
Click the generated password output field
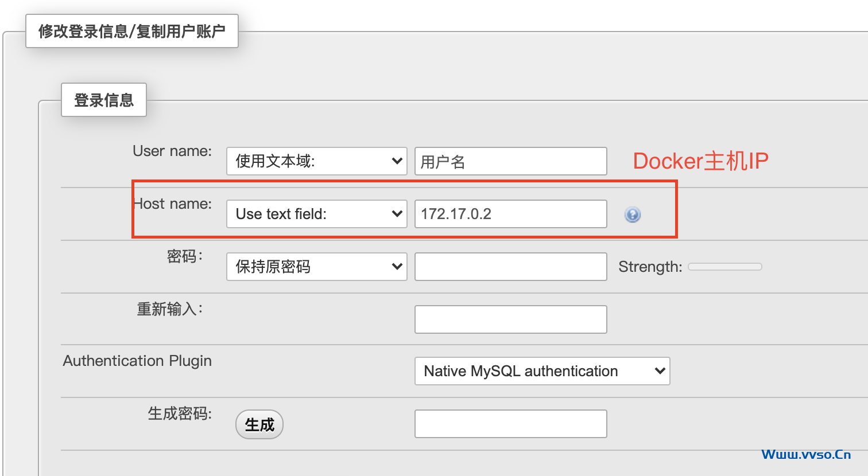[x=511, y=424]
